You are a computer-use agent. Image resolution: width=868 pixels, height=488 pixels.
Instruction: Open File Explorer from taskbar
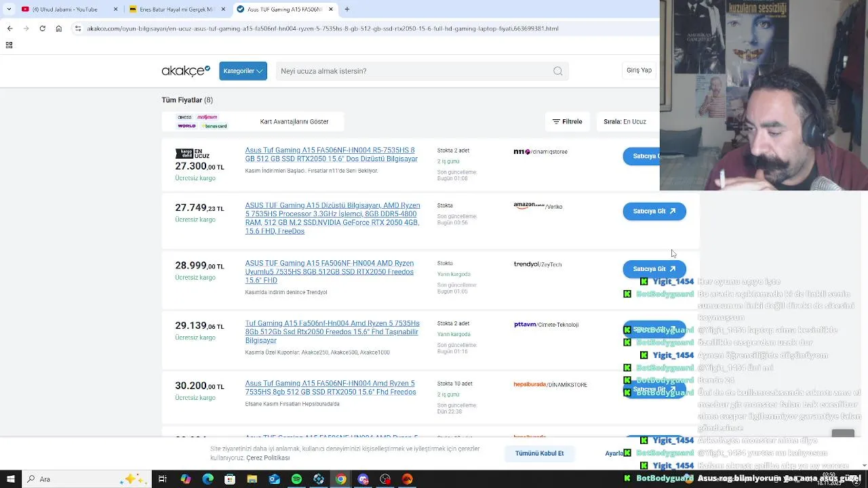click(x=252, y=479)
